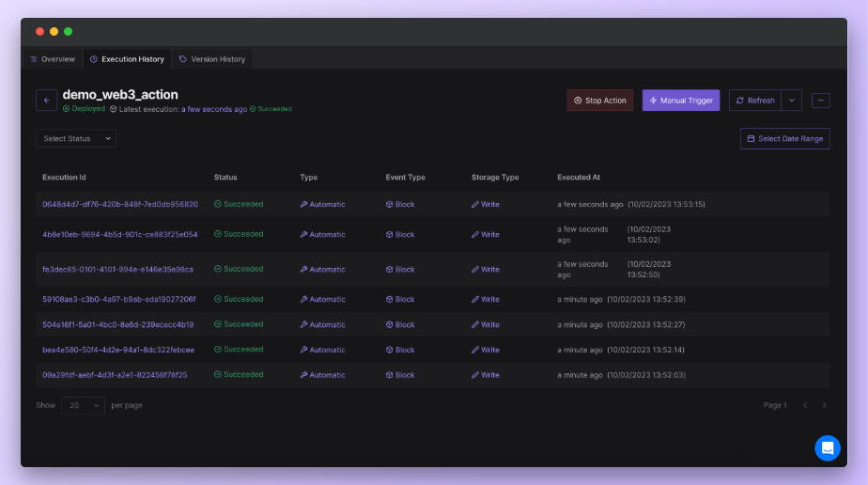
Task: Click the Write pencil icon in fe3dec65 row
Action: 475,269
